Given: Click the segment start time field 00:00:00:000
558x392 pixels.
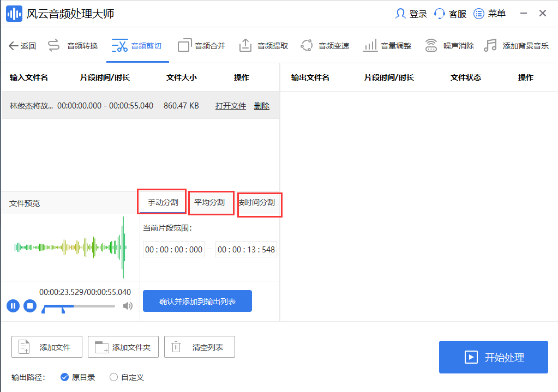Looking at the screenshot, I should [x=173, y=249].
